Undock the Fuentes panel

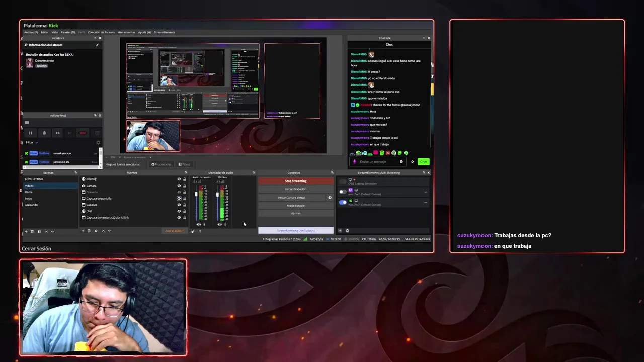click(186, 173)
